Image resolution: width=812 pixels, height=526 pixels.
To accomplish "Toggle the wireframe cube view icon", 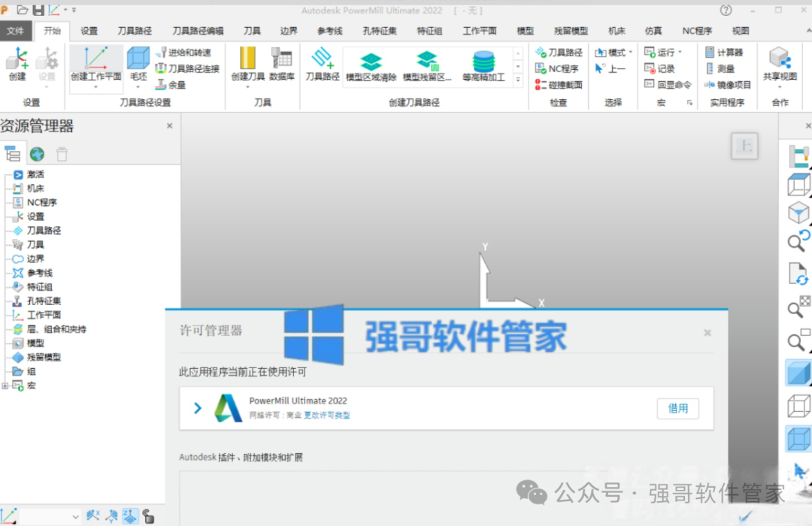I will (798, 406).
